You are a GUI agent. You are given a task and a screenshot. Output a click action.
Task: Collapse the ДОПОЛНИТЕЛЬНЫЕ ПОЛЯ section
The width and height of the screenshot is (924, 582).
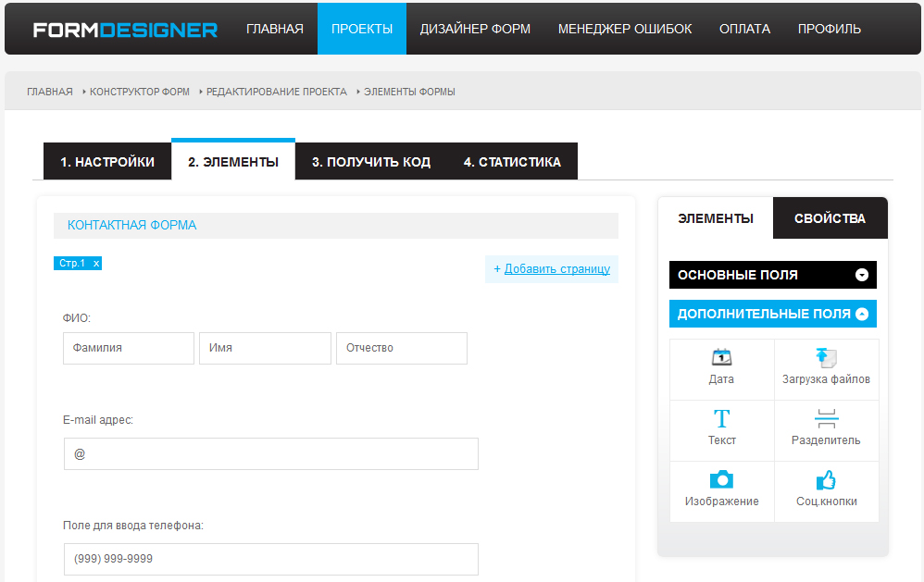(772, 313)
